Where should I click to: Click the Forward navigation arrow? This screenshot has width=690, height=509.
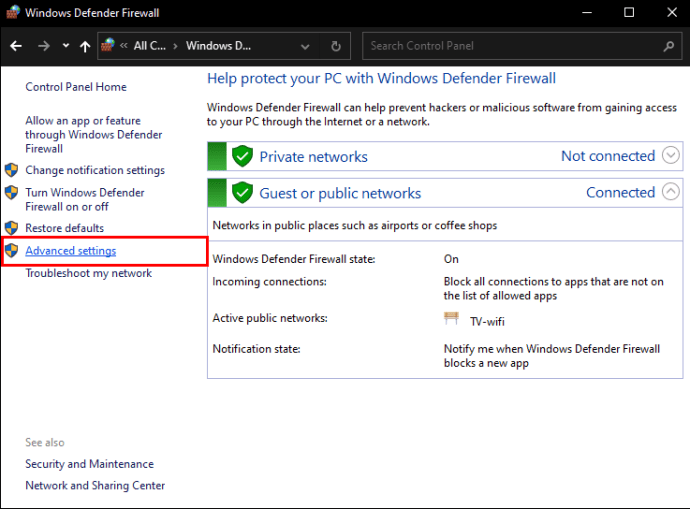click(x=43, y=46)
